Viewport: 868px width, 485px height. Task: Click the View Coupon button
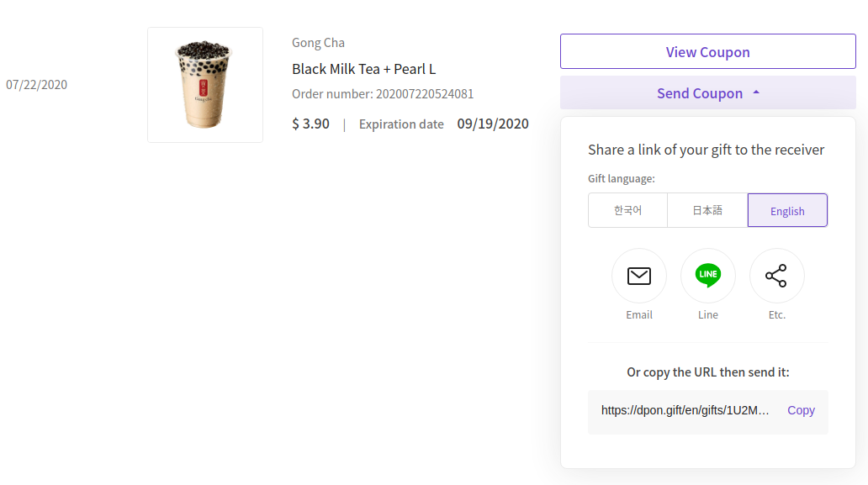click(708, 51)
